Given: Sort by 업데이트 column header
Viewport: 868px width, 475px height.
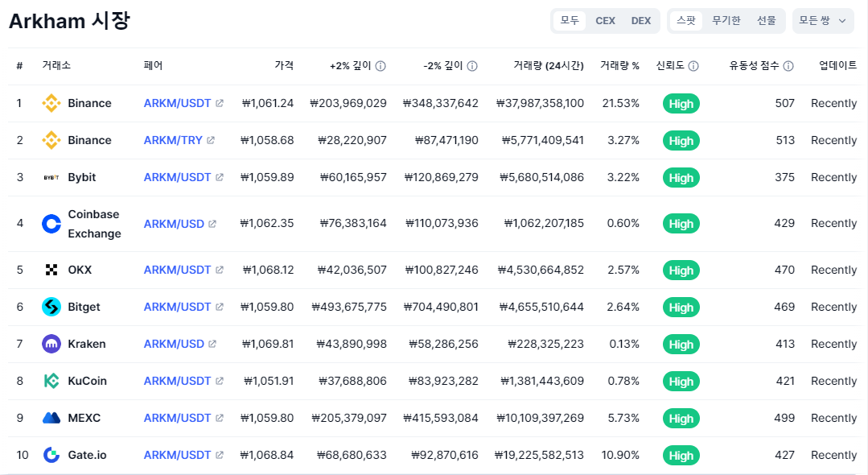Looking at the screenshot, I should pos(837,65).
